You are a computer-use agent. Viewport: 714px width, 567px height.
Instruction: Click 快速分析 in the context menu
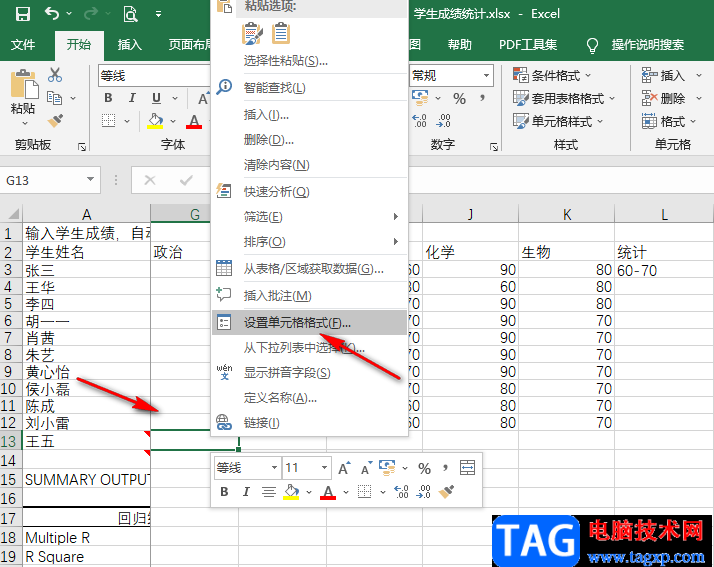click(x=310, y=192)
